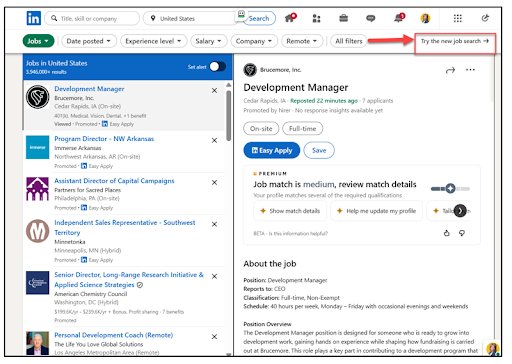Open Senior Director, Long-Range Research Initiative job

(129, 280)
